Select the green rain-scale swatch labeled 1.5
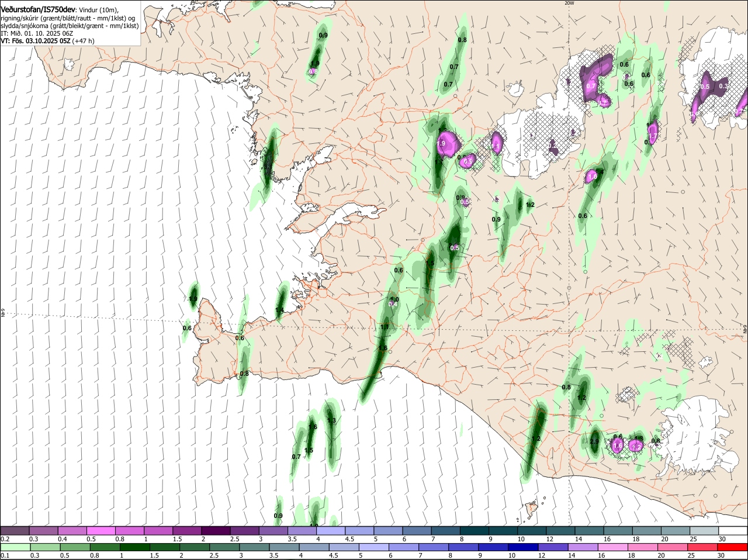Viewport: 748px width, 560px height. pos(164,547)
